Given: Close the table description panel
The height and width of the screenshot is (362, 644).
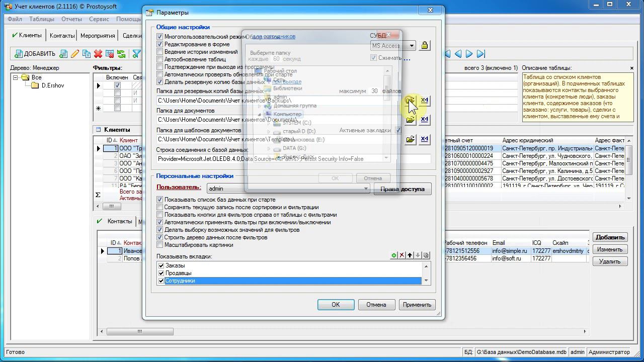Looking at the screenshot, I should (632, 68).
